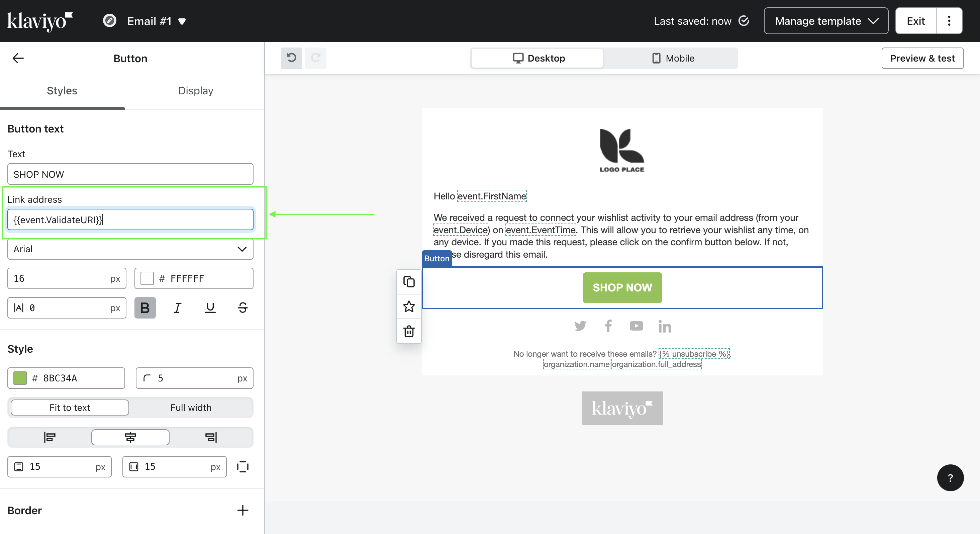The width and height of the screenshot is (980, 534).
Task: Apply strikethrough to button text
Action: click(243, 307)
